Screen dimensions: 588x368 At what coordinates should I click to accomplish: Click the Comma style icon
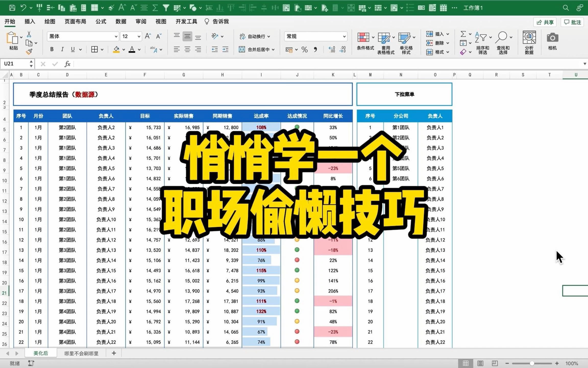315,49
